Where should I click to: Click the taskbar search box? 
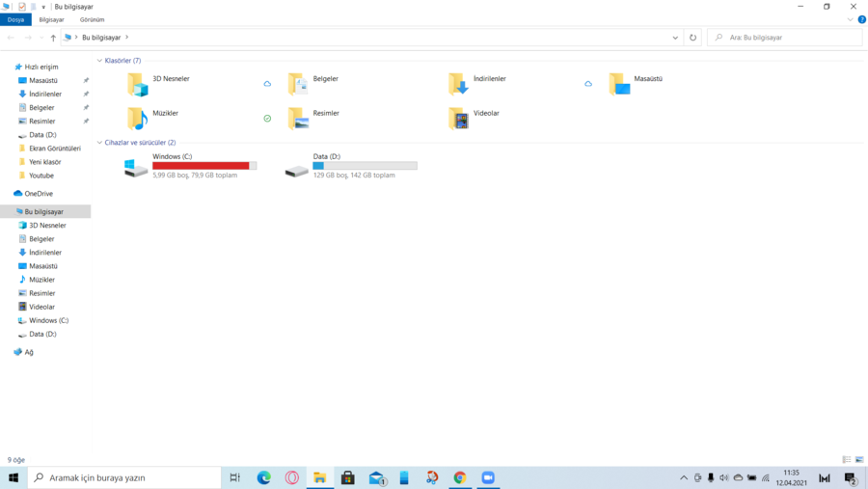pyautogui.click(x=124, y=477)
